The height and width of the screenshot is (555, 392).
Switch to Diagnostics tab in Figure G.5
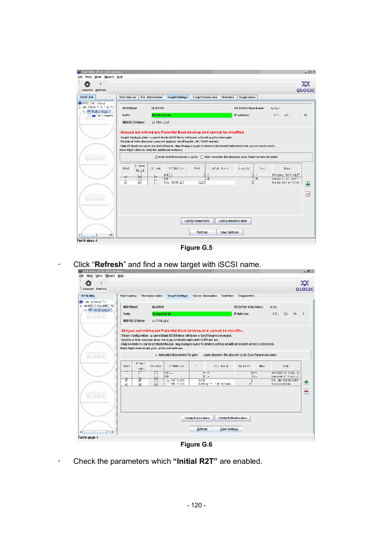coord(247,97)
